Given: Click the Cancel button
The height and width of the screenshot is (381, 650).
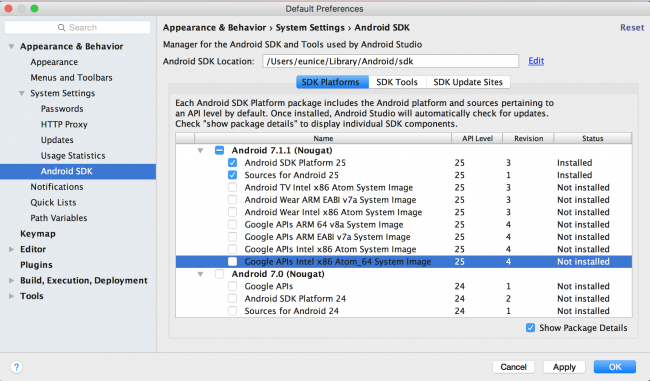Looking at the screenshot, I should (x=513, y=367).
